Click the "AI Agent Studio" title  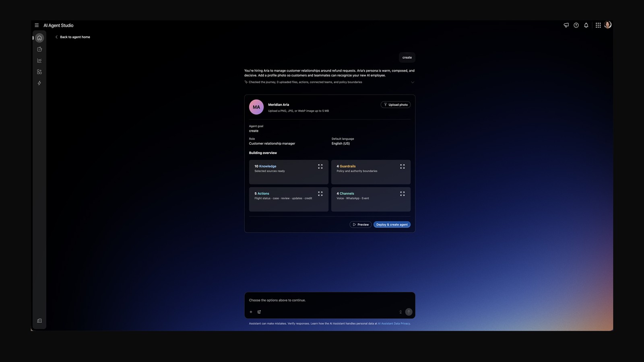[58, 25]
